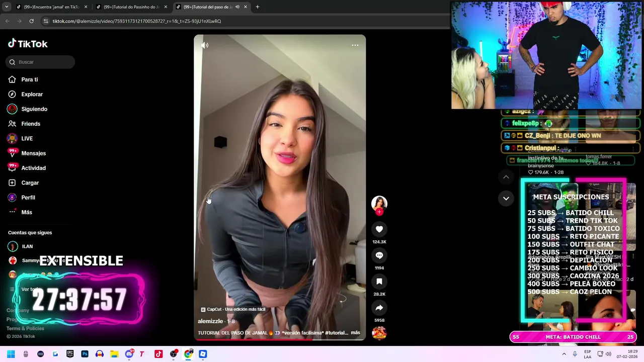The width and height of the screenshot is (644, 362).
Task: Open a new browser tab
Action: pos(258,7)
